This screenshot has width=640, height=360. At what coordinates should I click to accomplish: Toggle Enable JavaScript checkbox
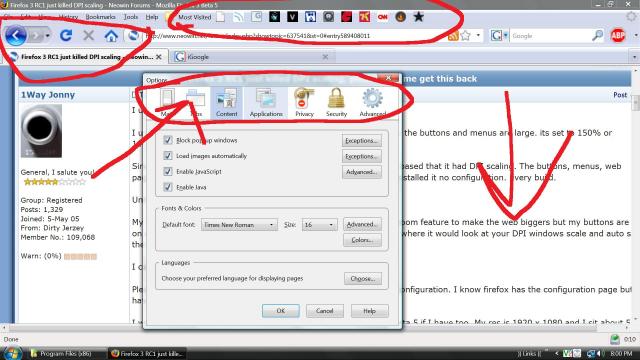click(x=167, y=171)
